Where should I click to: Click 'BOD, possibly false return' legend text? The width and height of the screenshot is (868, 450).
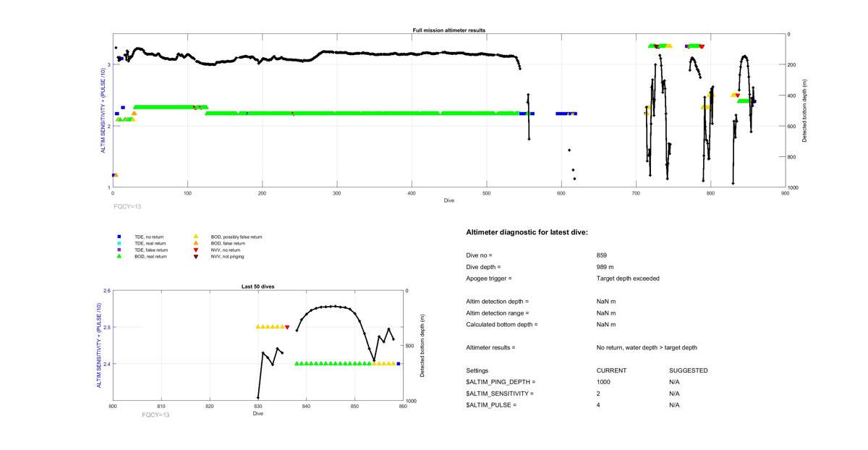coord(236,237)
